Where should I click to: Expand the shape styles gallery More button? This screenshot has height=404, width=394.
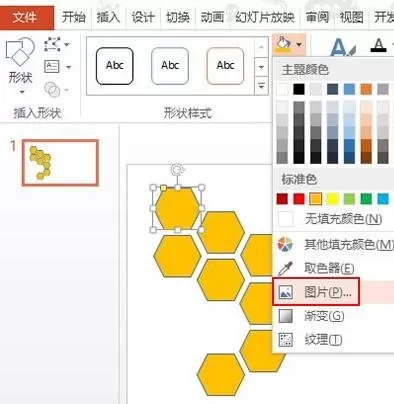[261, 86]
